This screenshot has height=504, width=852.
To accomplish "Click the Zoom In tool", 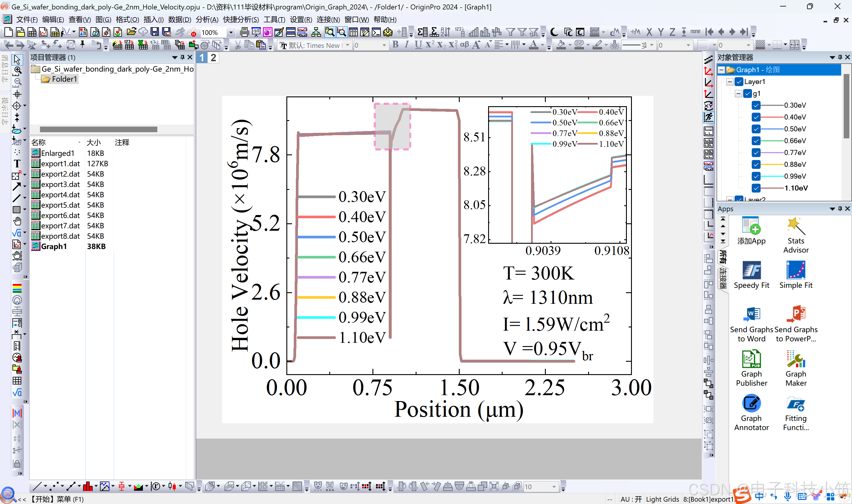I will (x=17, y=70).
